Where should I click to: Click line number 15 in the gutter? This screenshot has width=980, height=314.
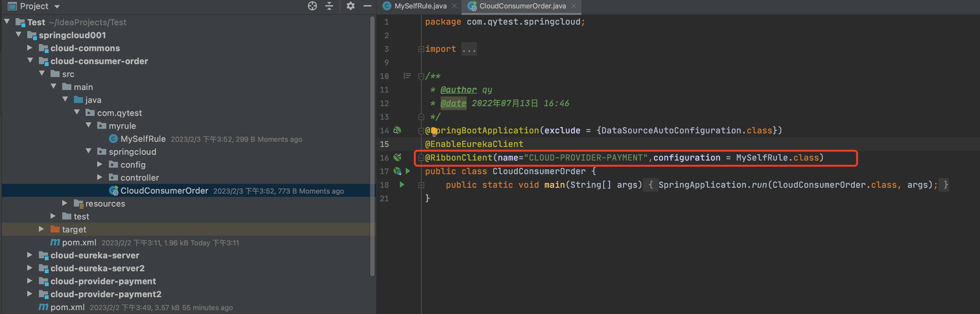(x=384, y=144)
